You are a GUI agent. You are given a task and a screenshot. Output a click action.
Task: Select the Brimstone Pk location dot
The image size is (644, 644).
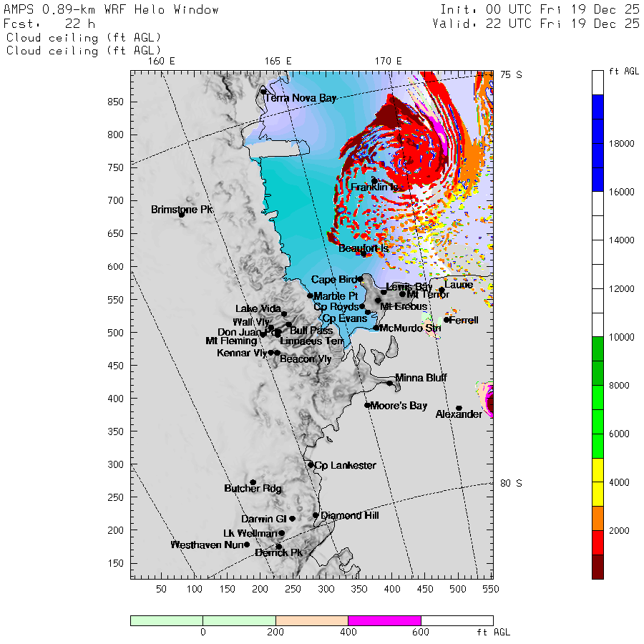point(182,214)
